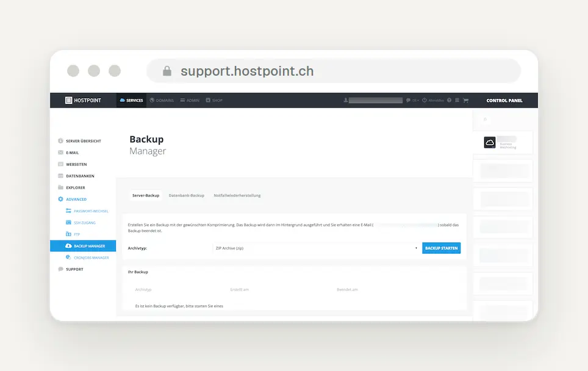The image size is (588, 371).
Task: Switch to the Datenbank-Backup tab
Action: [x=187, y=195]
